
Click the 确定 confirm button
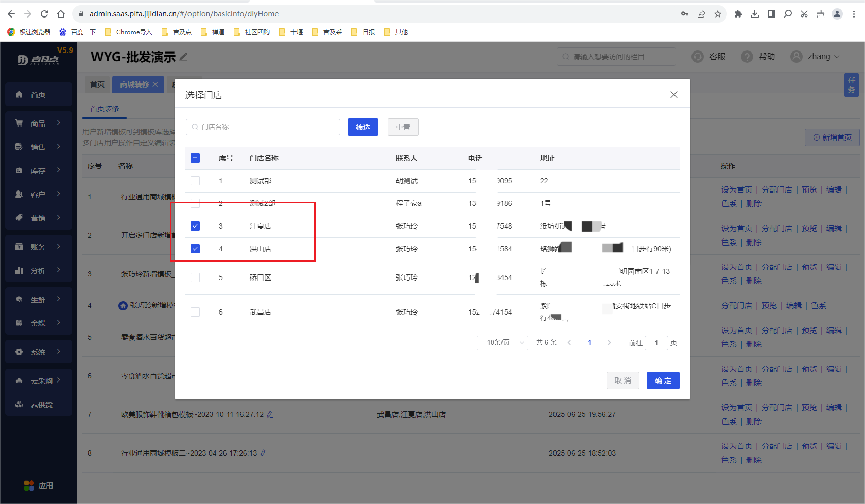663,380
